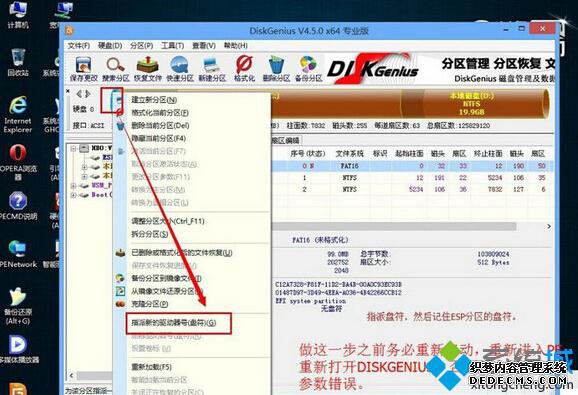Click trash icon beside 删除当前分区 menu entry
This screenshot has width=578, height=395.
(120, 126)
